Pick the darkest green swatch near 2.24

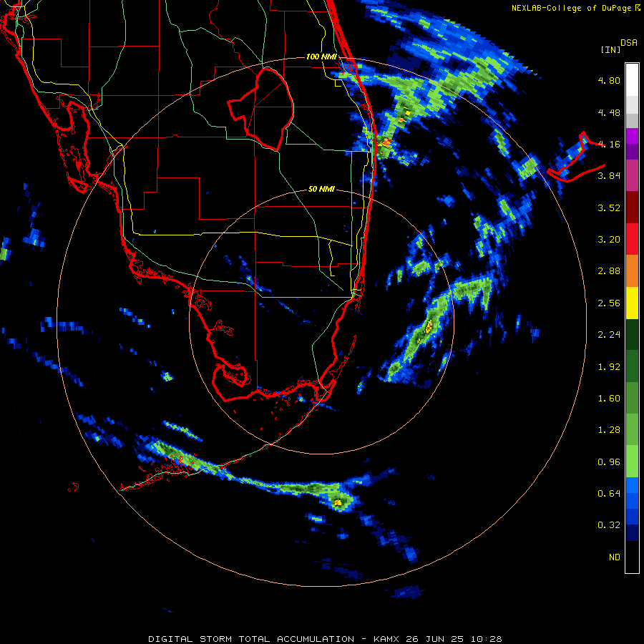[x=632, y=335]
